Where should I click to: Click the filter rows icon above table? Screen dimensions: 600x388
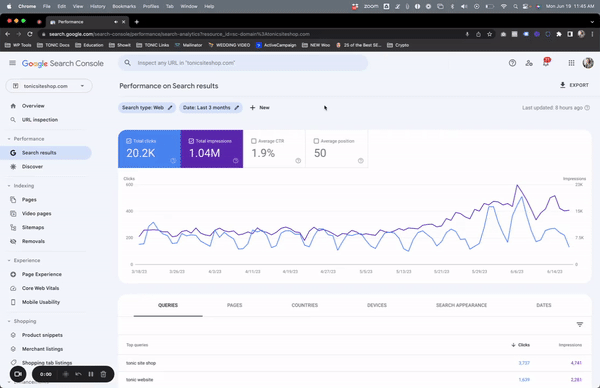[x=580, y=324]
